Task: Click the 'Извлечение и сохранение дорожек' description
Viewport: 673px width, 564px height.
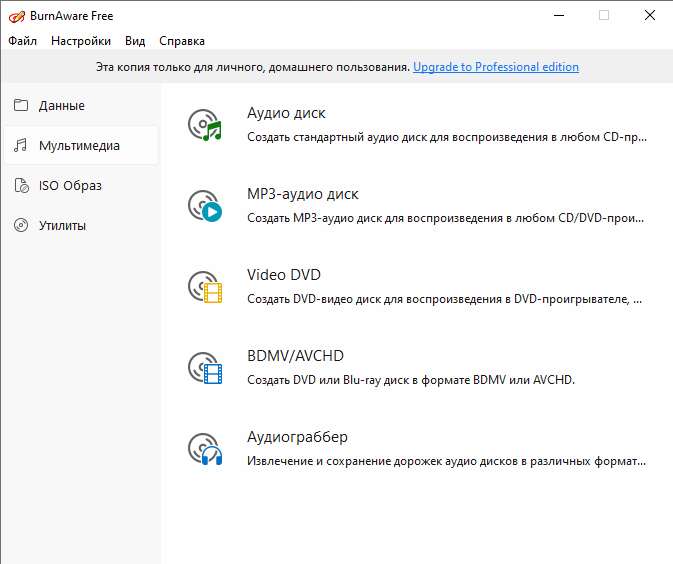Action: coord(446,461)
